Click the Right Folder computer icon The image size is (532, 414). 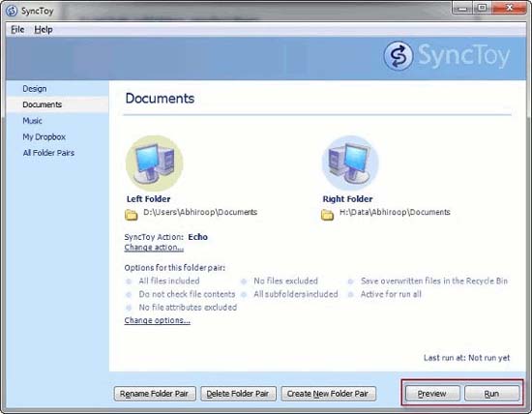(350, 163)
